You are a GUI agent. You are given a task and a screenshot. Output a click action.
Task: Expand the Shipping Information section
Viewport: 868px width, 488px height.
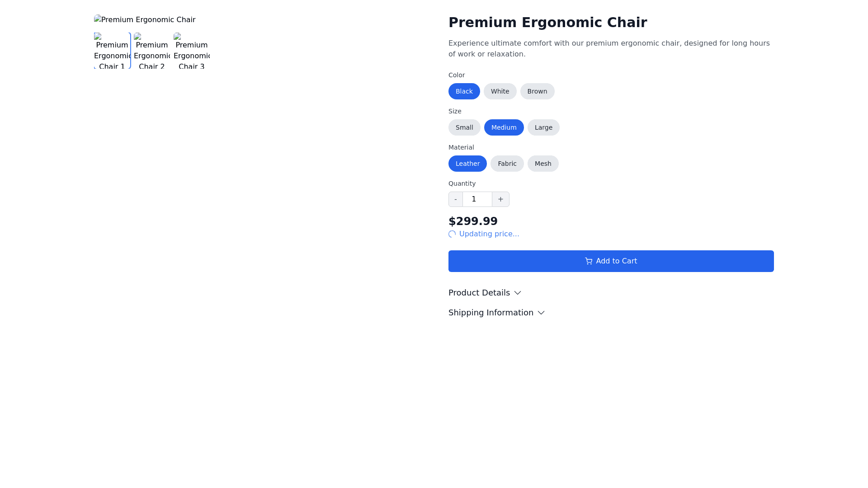(x=491, y=313)
